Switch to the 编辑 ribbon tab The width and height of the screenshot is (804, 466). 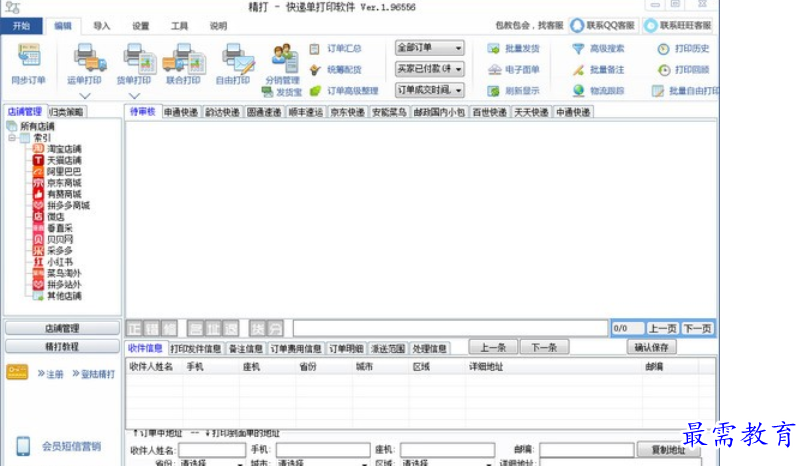tap(63, 26)
